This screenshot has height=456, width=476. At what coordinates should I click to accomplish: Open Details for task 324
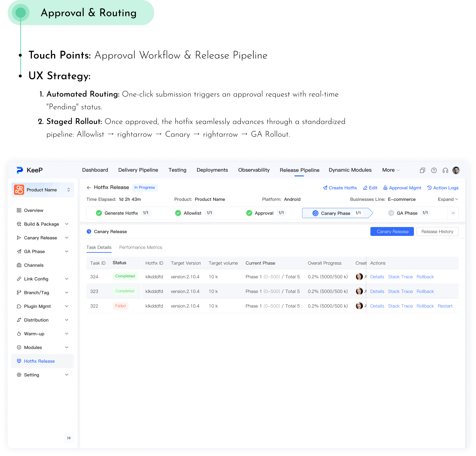(x=377, y=277)
